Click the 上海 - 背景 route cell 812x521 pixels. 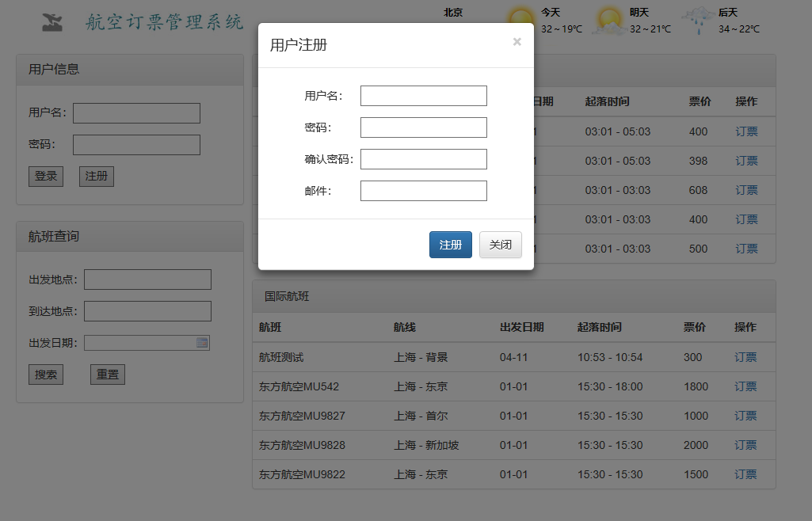click(421, 358)
